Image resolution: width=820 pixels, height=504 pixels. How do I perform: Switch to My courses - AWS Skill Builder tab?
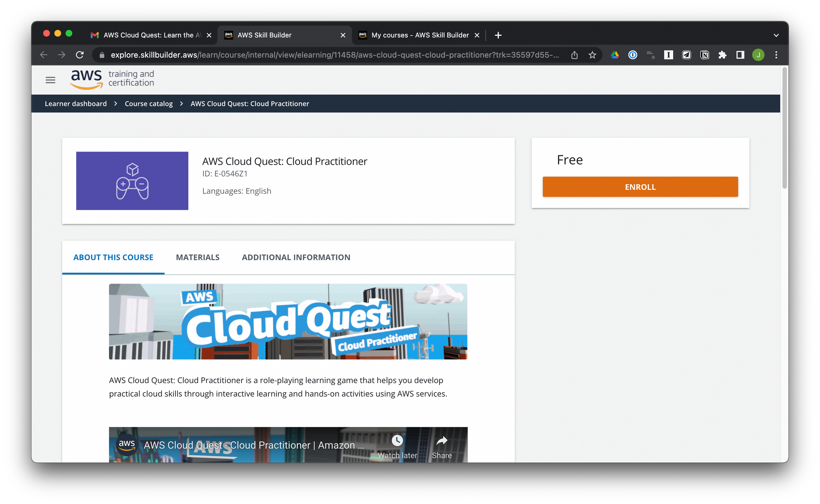(418, 35)
